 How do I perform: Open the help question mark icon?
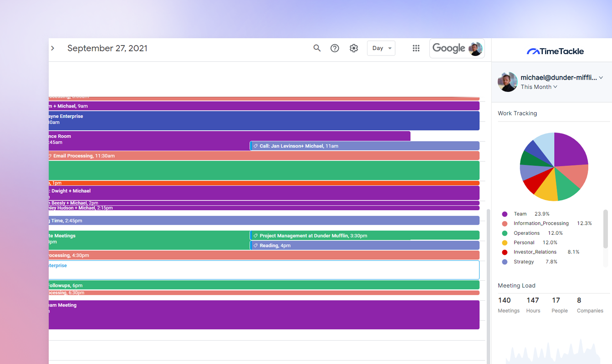coord(335,48)
